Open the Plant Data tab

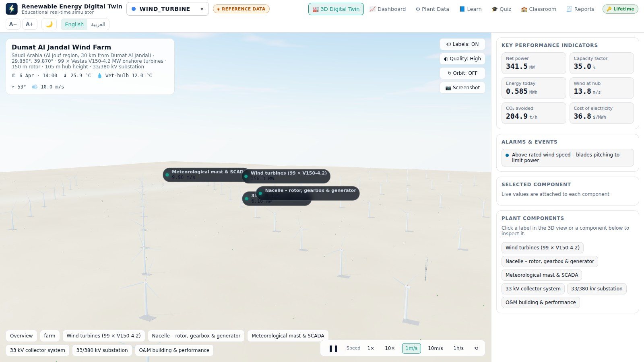point(432,9)
